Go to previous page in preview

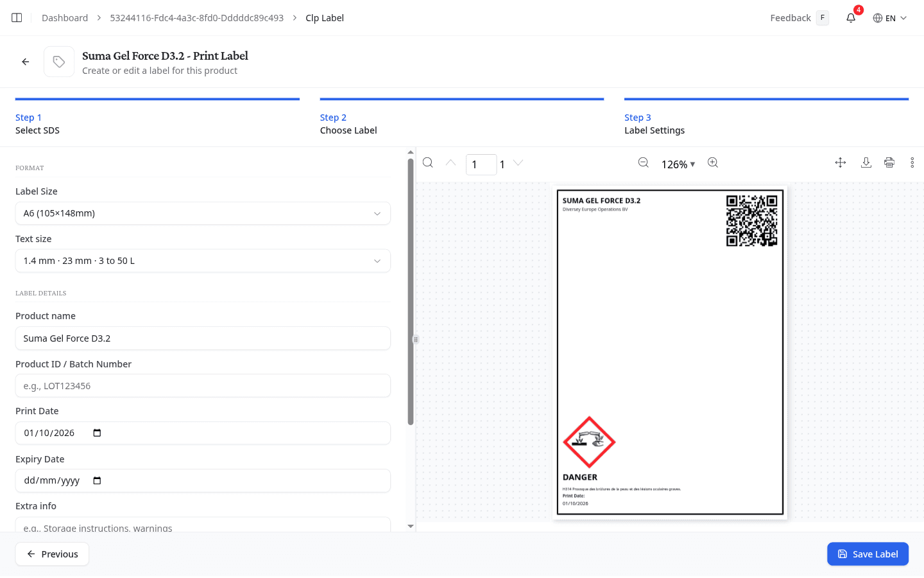point(451,163)
